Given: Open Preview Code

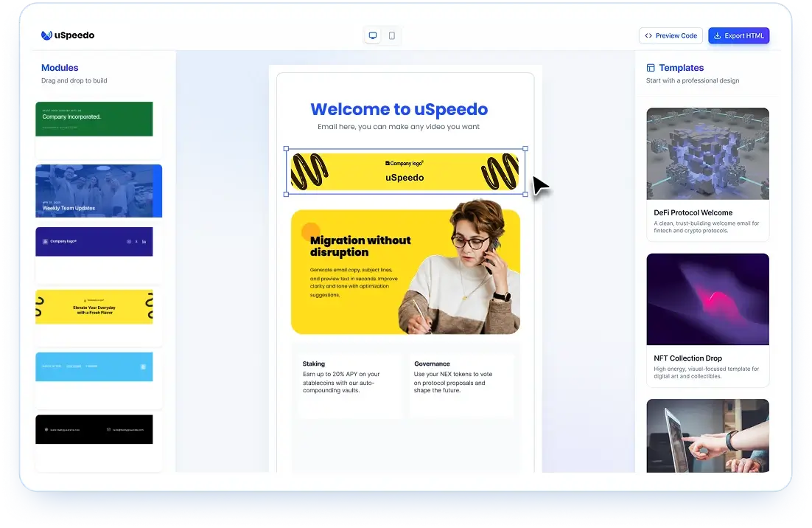Looking at the screenshot, I should click(671, 35).
